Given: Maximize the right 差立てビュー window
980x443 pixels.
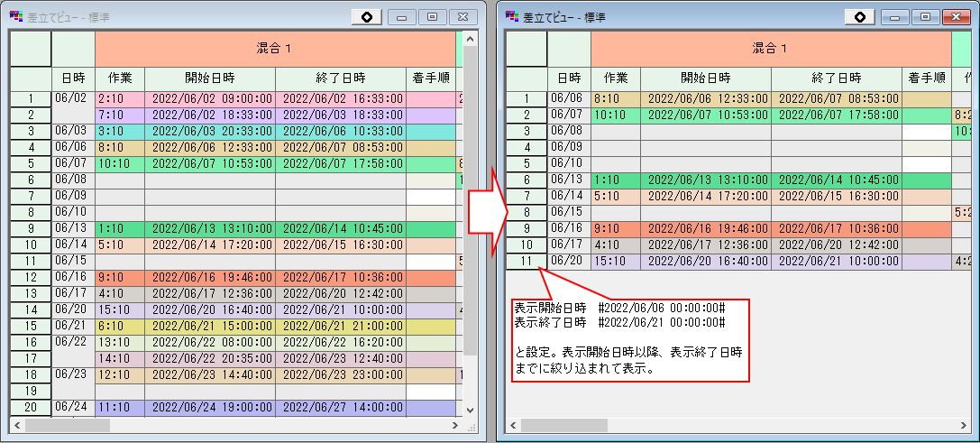Looking at the screenshot, I should 926,17.
